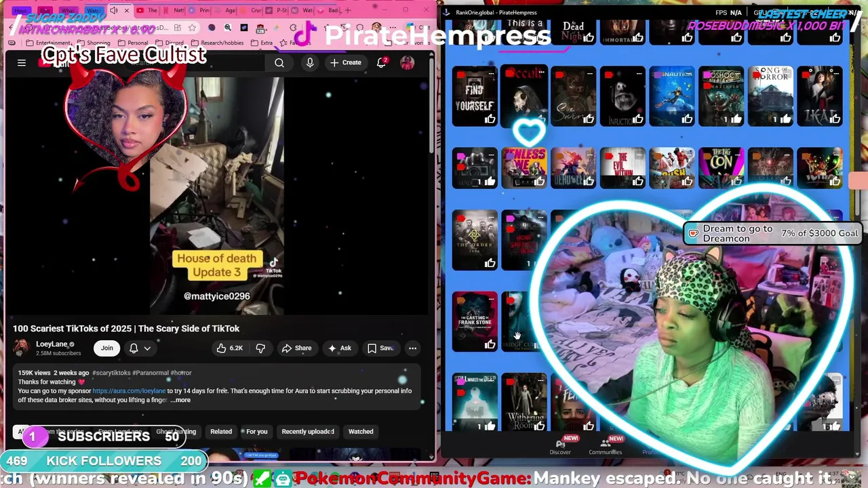868x488 pixels.
Task: Open the browser extensions puzzle icon
Action: tap(293, 28)
